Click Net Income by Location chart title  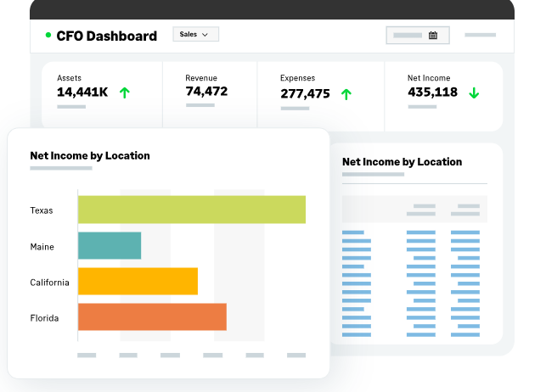pyautogui.click(x=90, y=155)
